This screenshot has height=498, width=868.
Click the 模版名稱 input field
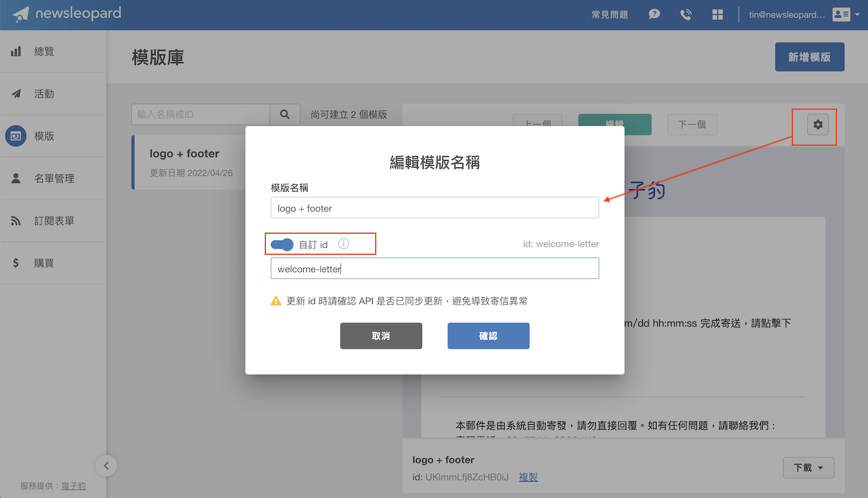pyautogui.click(x=435, y=208)
